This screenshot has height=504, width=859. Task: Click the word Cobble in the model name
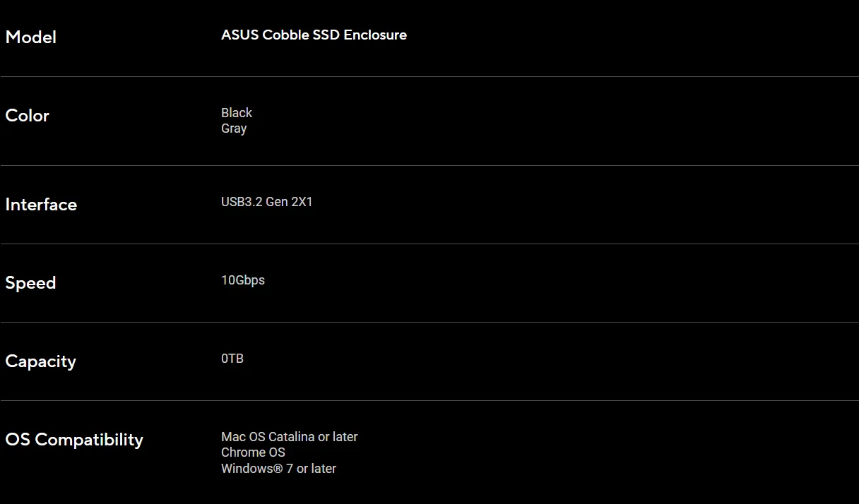pyautogui.click(x=285, y=35)
